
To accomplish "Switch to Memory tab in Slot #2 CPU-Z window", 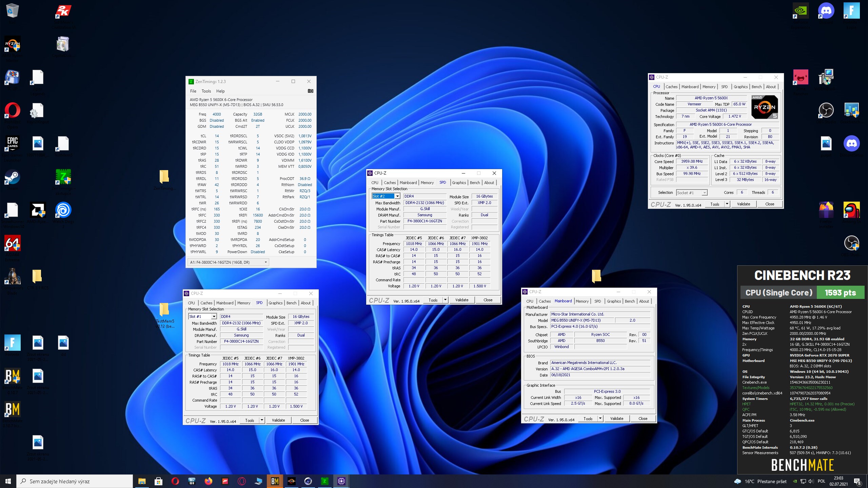I will (x=427, y=183).
